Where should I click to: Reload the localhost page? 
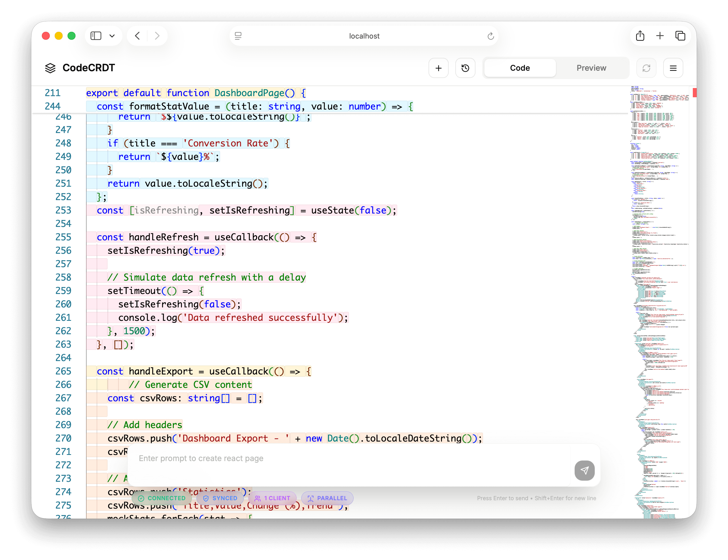pos(491,36)
